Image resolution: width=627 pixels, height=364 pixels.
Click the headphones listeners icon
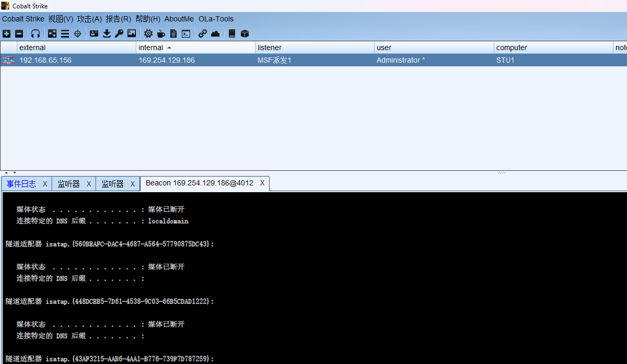coord(36,34)
